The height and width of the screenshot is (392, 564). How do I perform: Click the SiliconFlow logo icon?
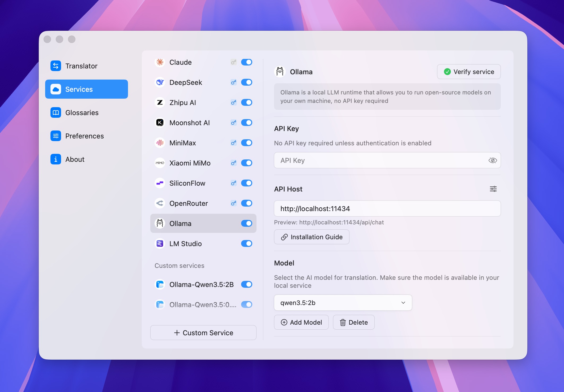coord(160,183)
